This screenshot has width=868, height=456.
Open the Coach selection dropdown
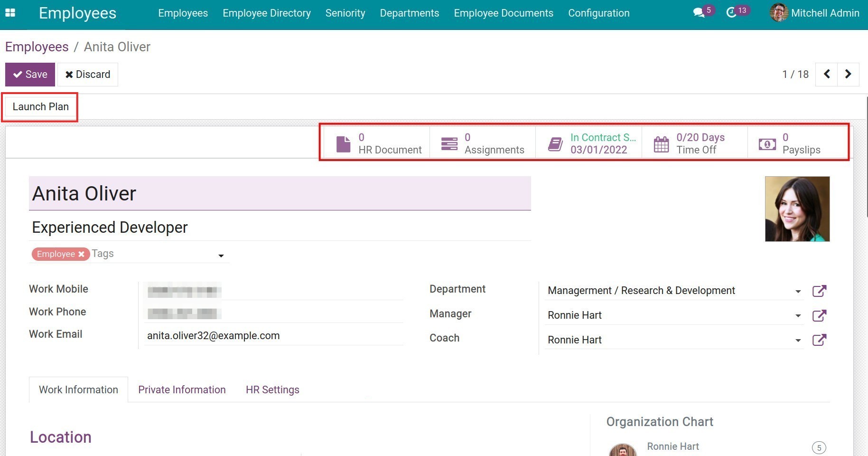[797, 340]
